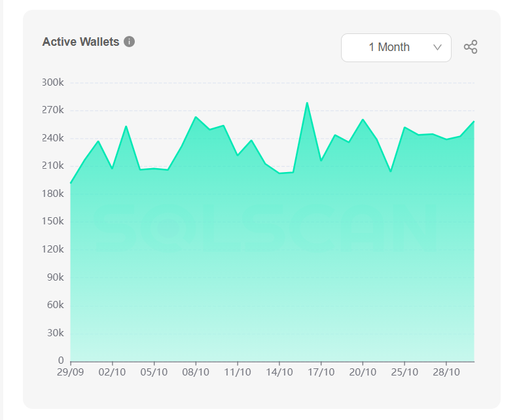This screenshot has width=519, height=420.
Task: Click the 150k y-axis label
Action: click(x=52, y=221)
